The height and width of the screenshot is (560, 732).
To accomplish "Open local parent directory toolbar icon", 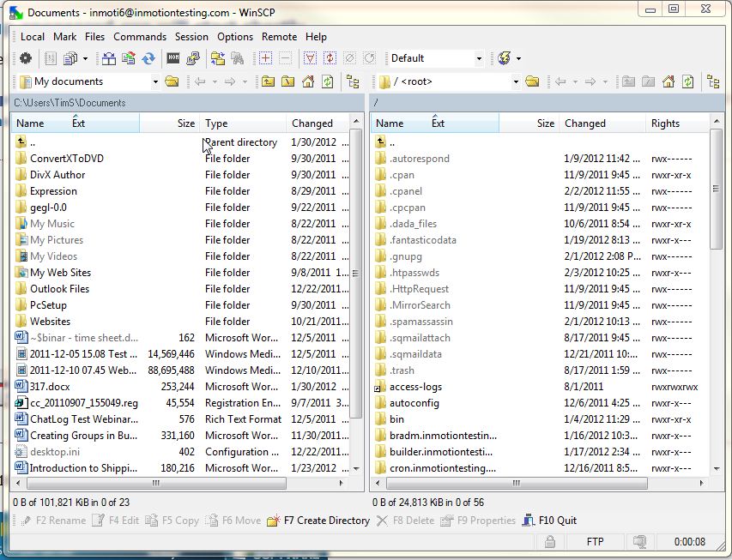I will 268,81.
